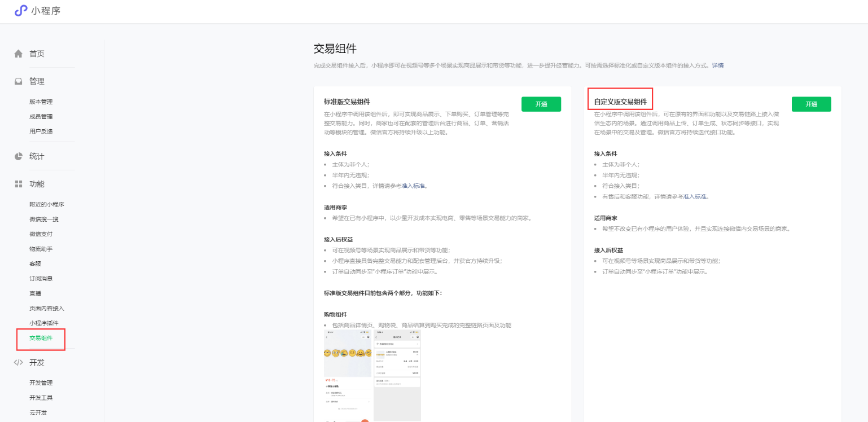Open 准入标准 link in standard version

[x=413, y=186]
